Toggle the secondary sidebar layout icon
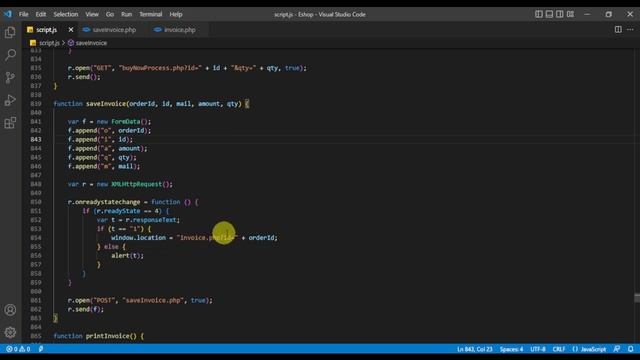Viewport: 640px width, 360px height. (x=560, y=14)
